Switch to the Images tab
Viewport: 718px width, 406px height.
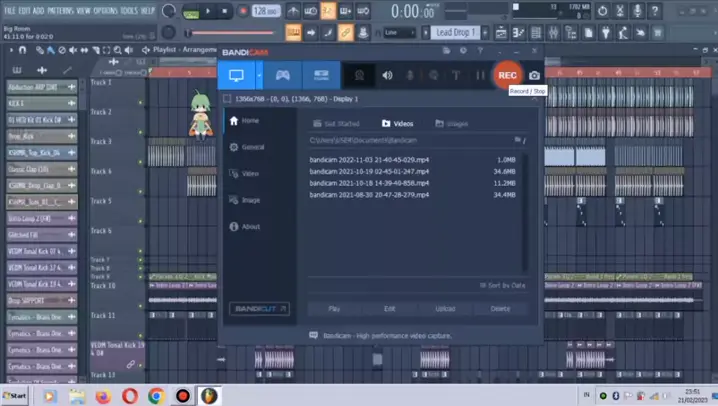coord(450,124)
